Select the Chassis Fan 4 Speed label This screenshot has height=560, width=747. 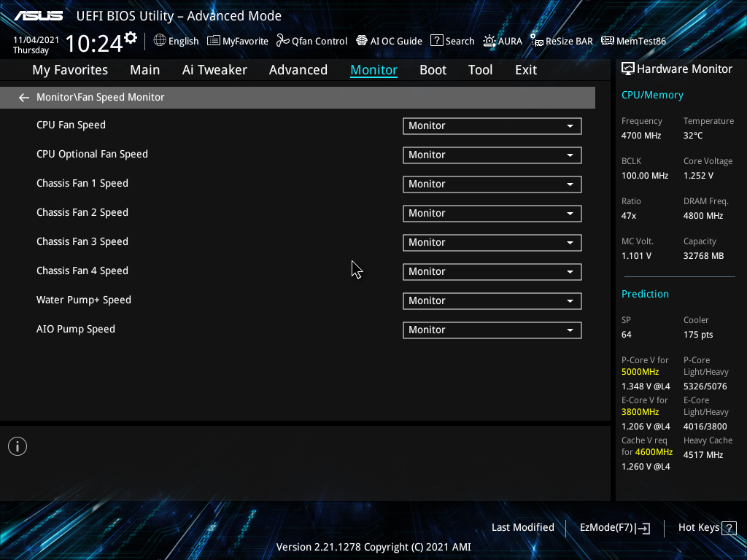coord(82,271)
